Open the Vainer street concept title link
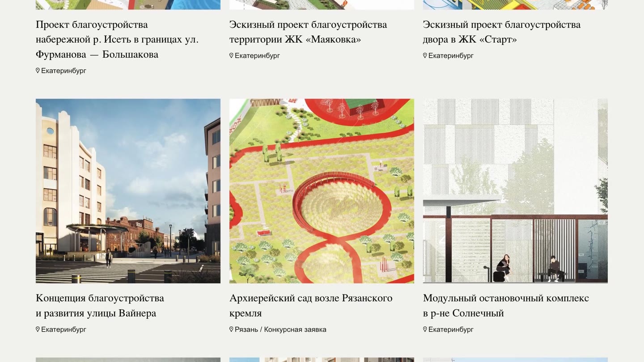Viewport: 644px width, 362px height. click(x=100, y=305)
